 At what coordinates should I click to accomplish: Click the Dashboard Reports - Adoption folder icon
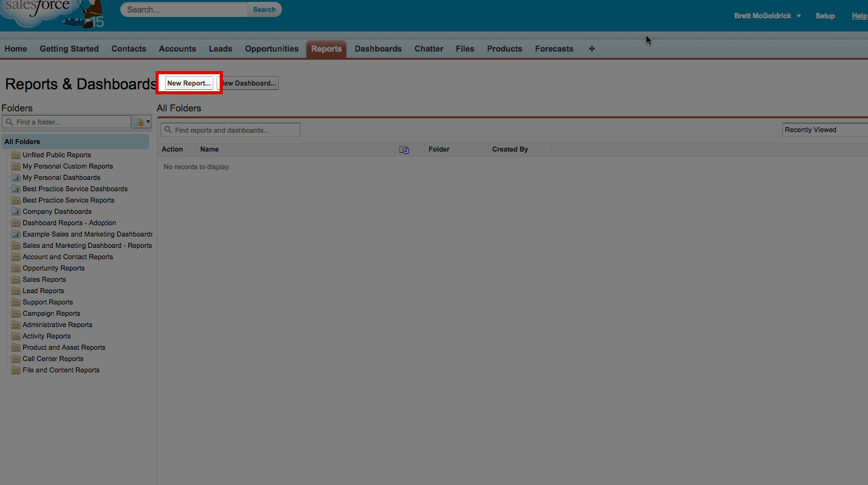pos(16,223)
